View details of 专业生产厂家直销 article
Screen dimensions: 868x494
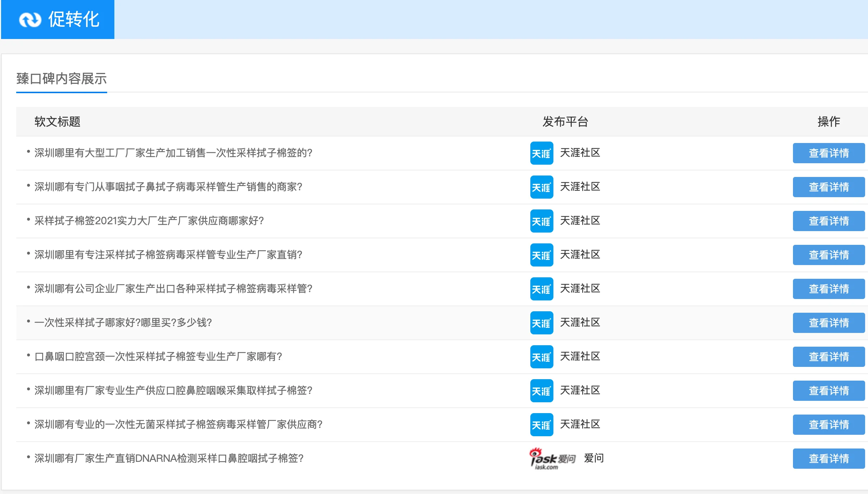829,255
